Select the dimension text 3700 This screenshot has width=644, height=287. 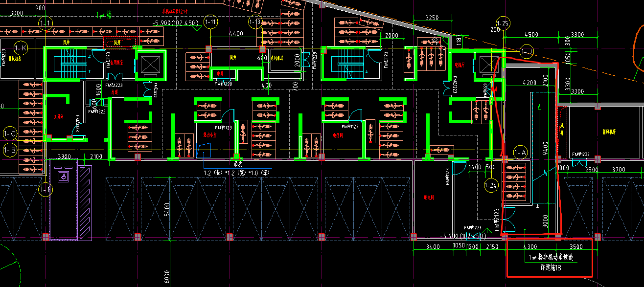pyautogui.click(x=619, y=169)
